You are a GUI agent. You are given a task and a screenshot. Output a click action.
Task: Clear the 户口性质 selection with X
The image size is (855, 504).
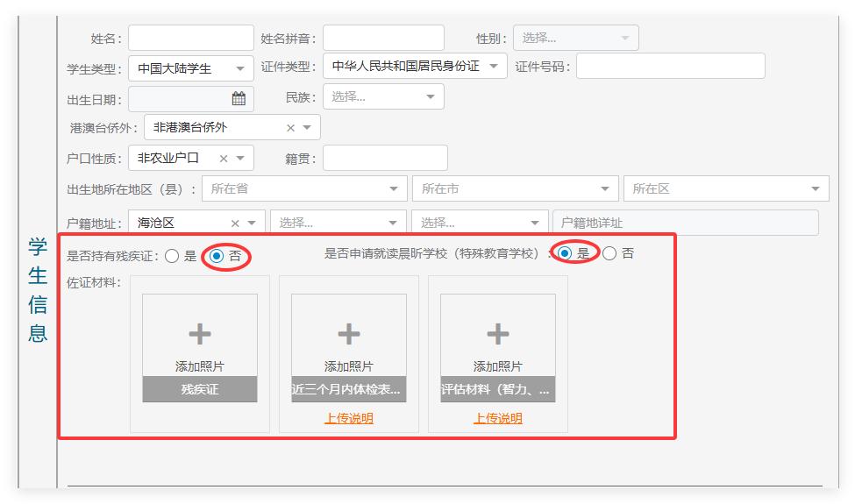(x=224, y=159)
